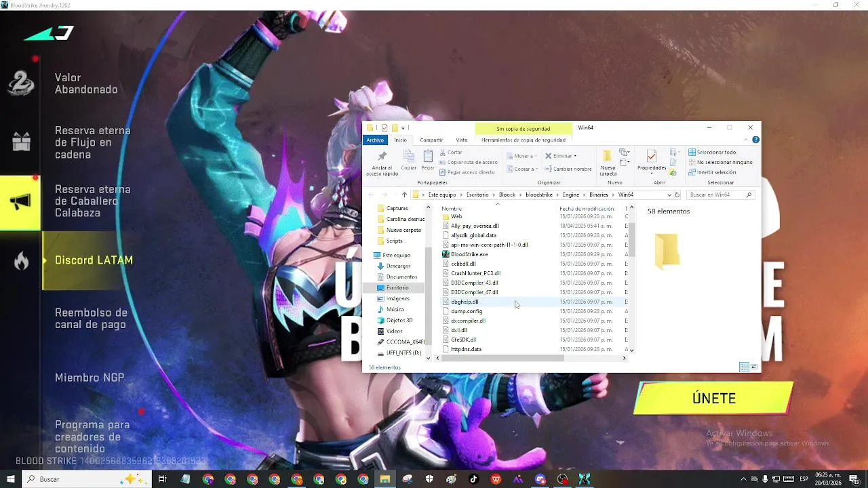Select Copiar ruta de acceso
The image size is (868, 488).
(469, 163)
